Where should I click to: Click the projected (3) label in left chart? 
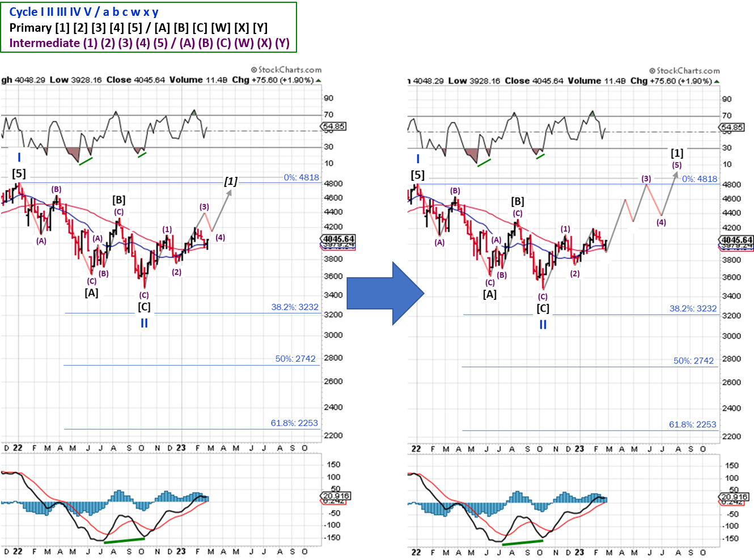point(204,207)
